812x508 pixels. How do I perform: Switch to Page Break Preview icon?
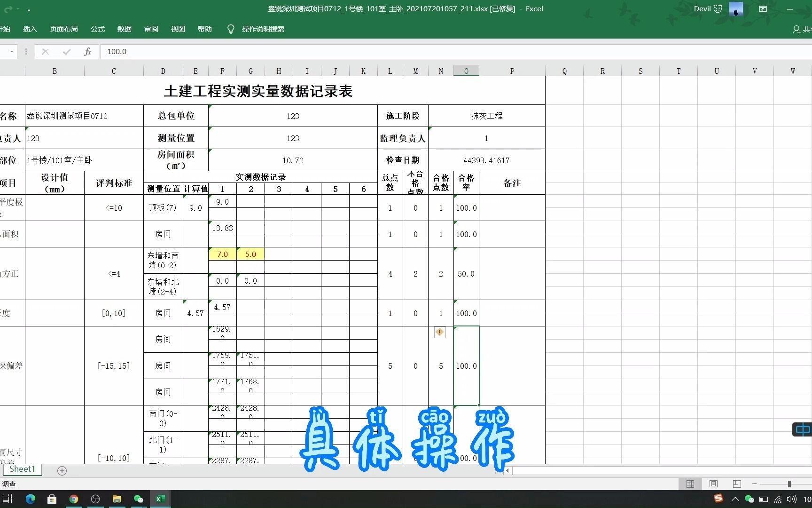coord(737,484)
